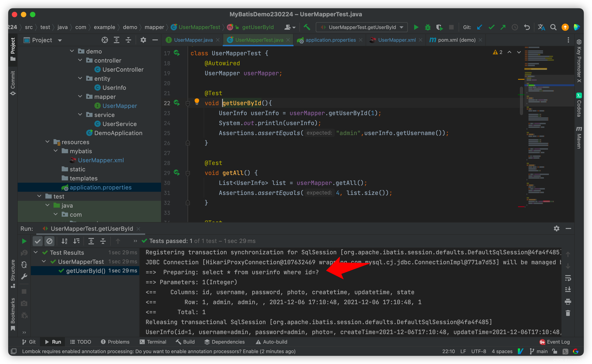Click the 4 spaces indent setting
The height and width of the screenshot is (364, 592).
[x=502, y=352]
